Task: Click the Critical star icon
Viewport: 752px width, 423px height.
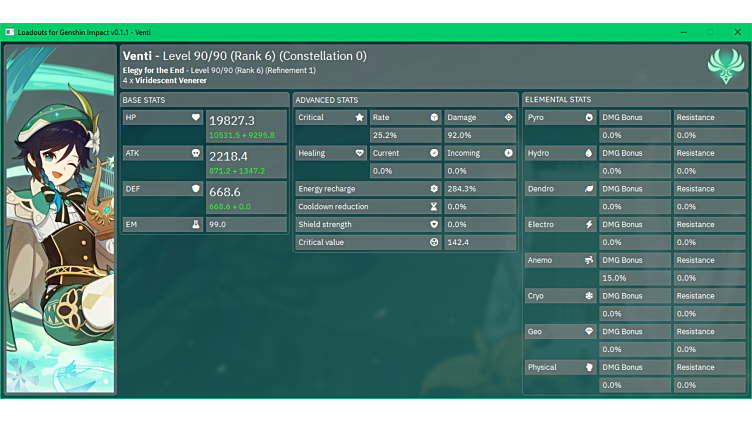Action: click(360, 118)
